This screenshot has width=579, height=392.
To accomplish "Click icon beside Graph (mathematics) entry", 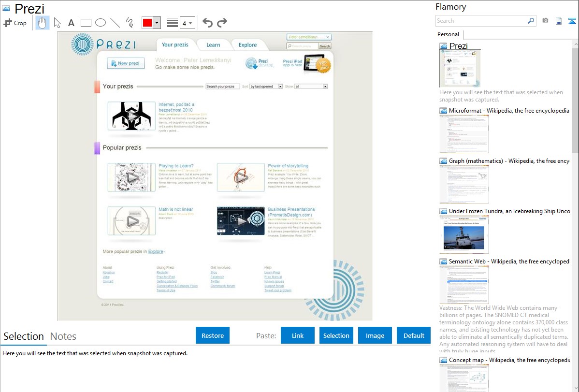I will (x=444, y=161).
